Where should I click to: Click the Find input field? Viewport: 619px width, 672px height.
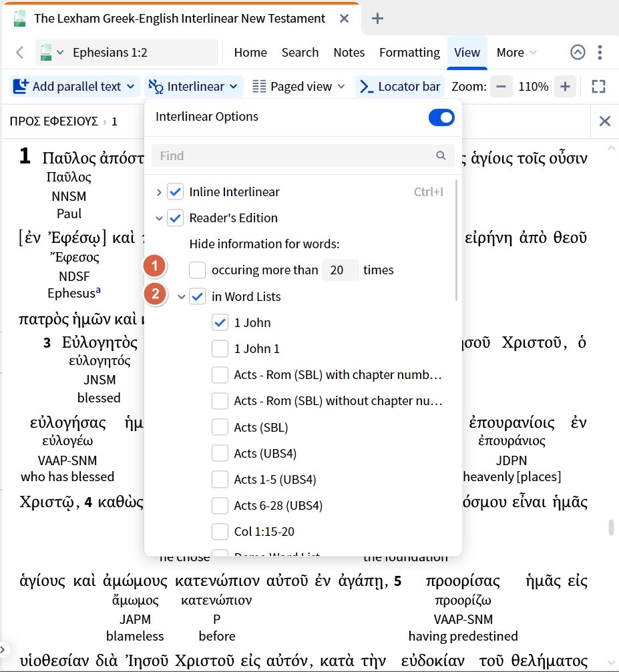[x=294, y=155]
